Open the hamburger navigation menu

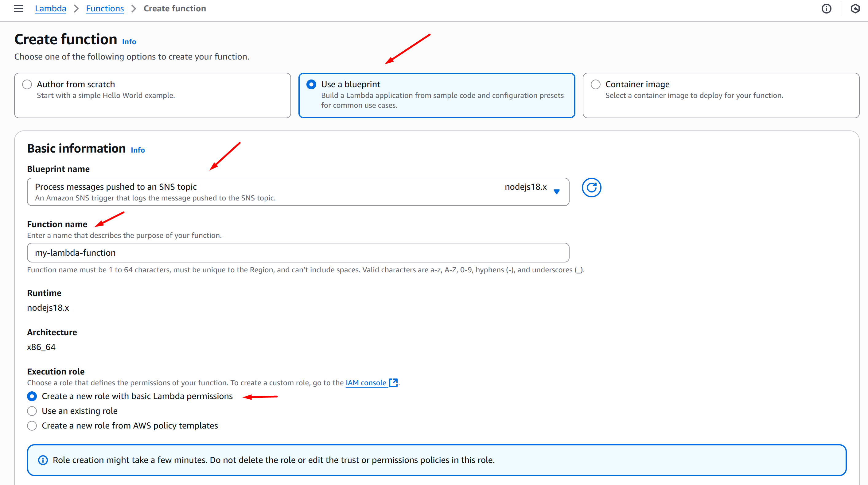[x=18, y=8]
